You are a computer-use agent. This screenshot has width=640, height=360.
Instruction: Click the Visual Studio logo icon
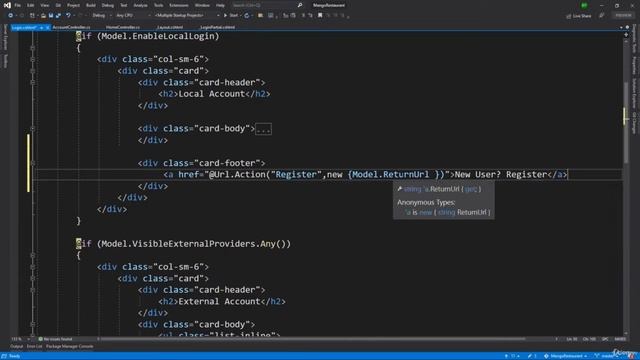click(x=7, y=5)
